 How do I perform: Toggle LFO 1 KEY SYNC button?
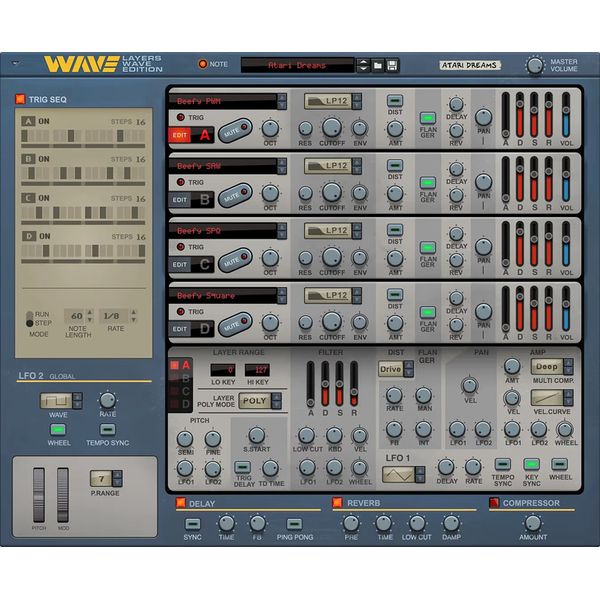531,465
